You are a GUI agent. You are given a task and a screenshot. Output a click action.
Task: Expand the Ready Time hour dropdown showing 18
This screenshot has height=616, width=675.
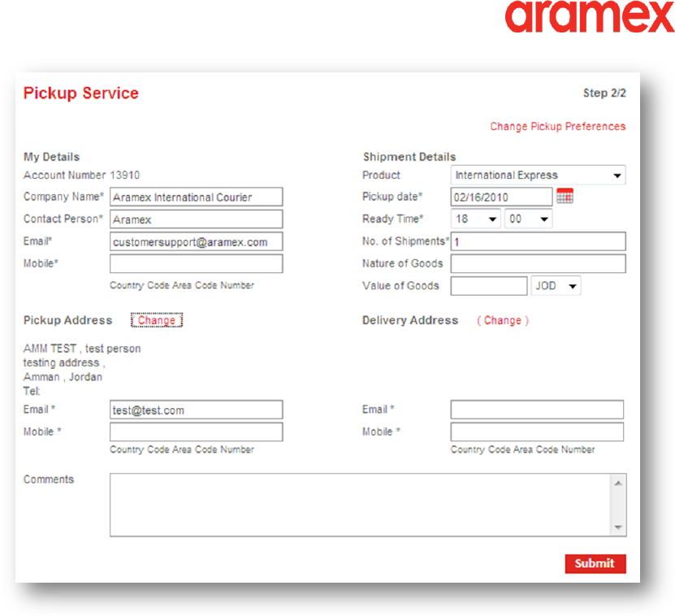[476, 219]
